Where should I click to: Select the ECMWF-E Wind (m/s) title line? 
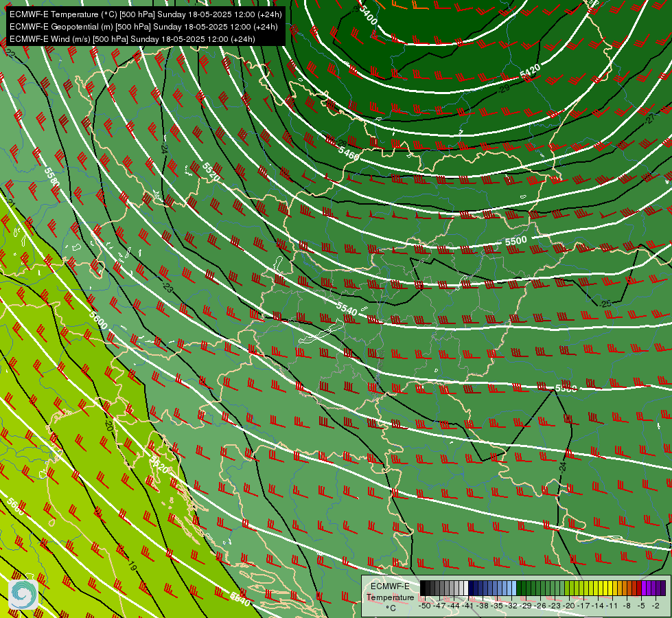pyautogui.click(x=132, y=39)
